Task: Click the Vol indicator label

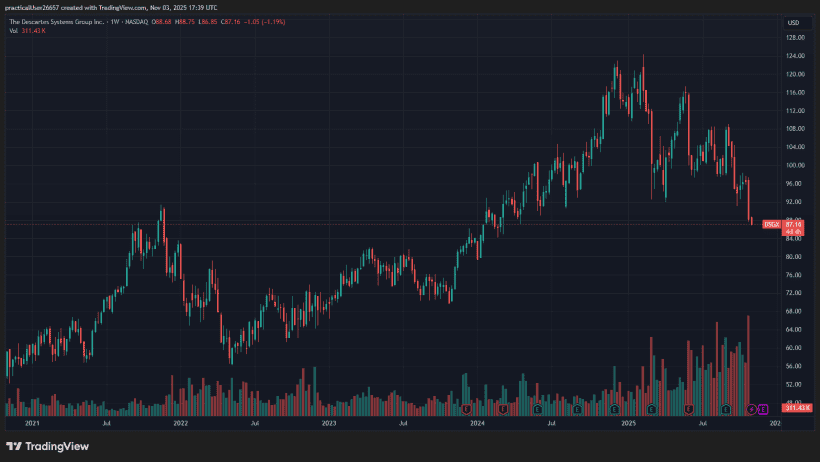Action: point(14,31)
